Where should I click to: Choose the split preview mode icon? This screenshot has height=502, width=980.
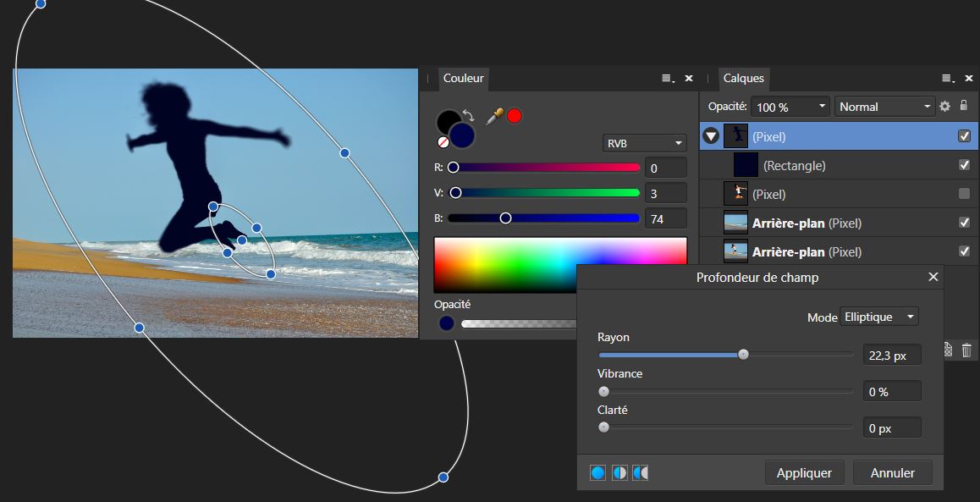(x=619, y=472)
